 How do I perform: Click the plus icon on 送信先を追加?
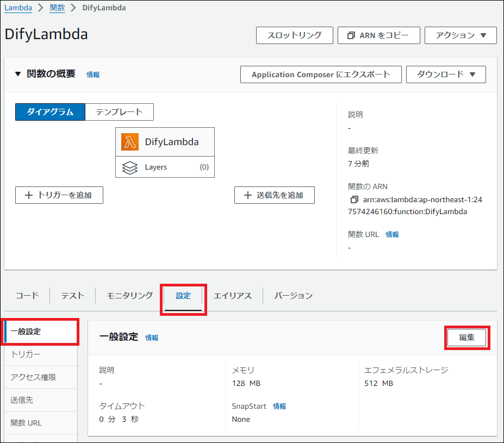(x=247, y=195)
